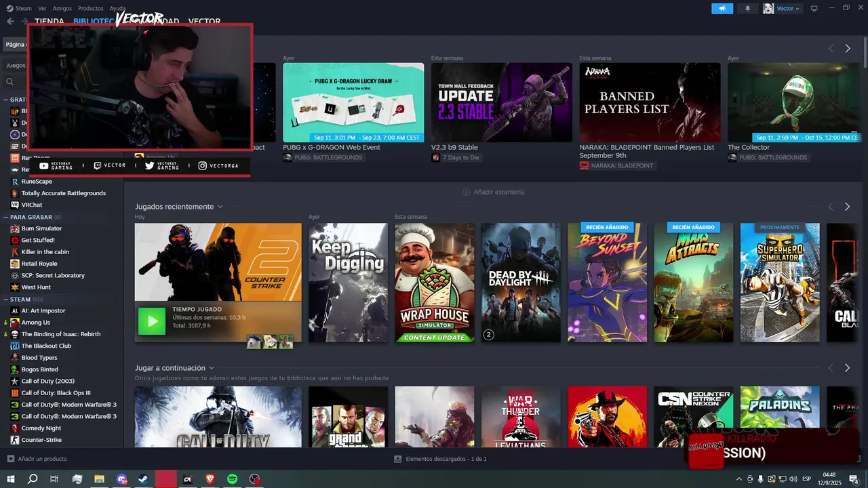This screenshot has height=488, width=868.
Task: Open Elementos descargados downloads status
Action: pos(440,459)
